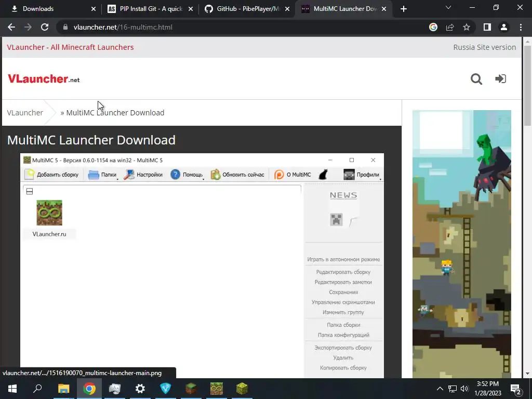Show hidden system tray icons
532x399 pixels.
coord(440,389)
